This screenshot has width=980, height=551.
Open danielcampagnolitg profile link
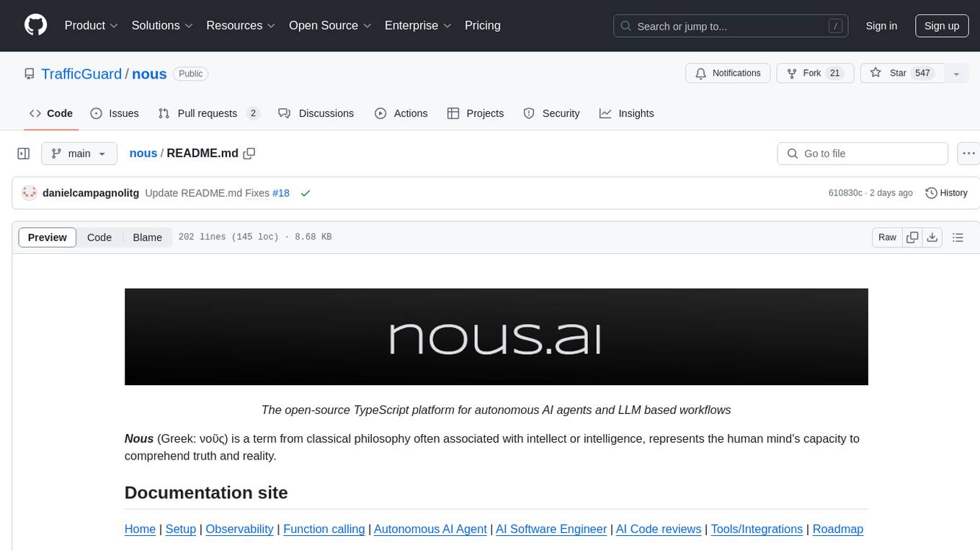coord(91,193)
